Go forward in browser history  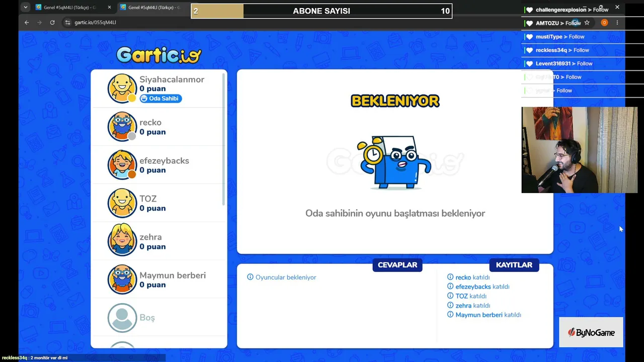tap(39, 23)
